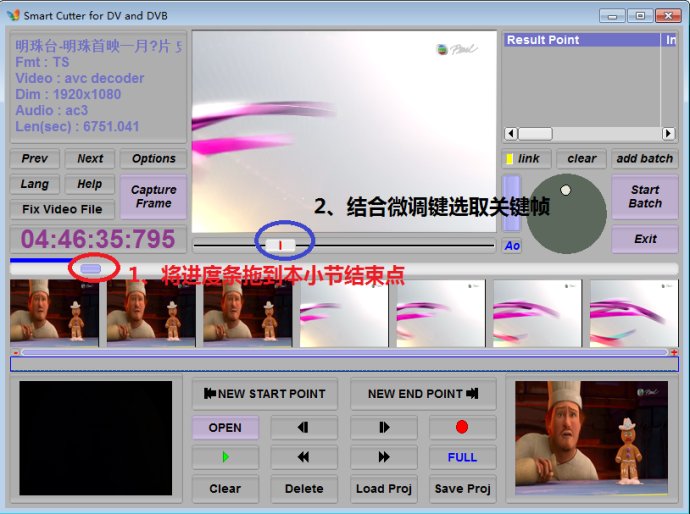Switch to FULL screen view
This screenshot has height=514, width=690.
click(462, 457)
